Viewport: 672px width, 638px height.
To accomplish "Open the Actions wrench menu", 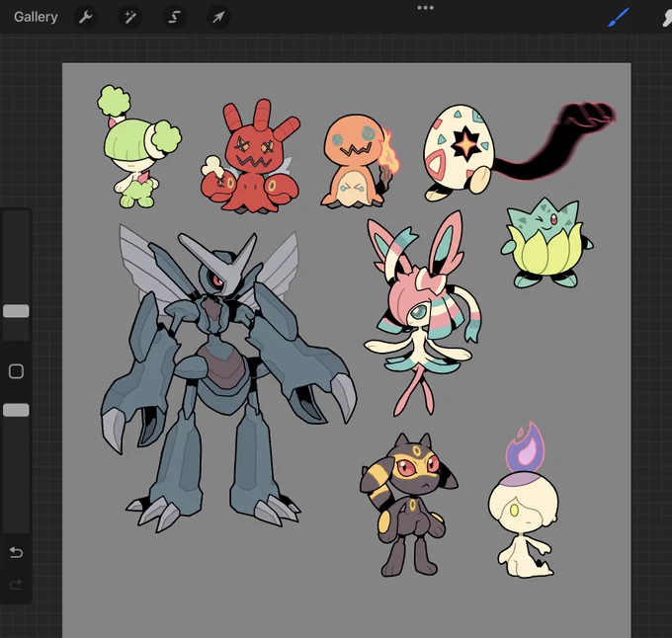I will click(86, 17).
